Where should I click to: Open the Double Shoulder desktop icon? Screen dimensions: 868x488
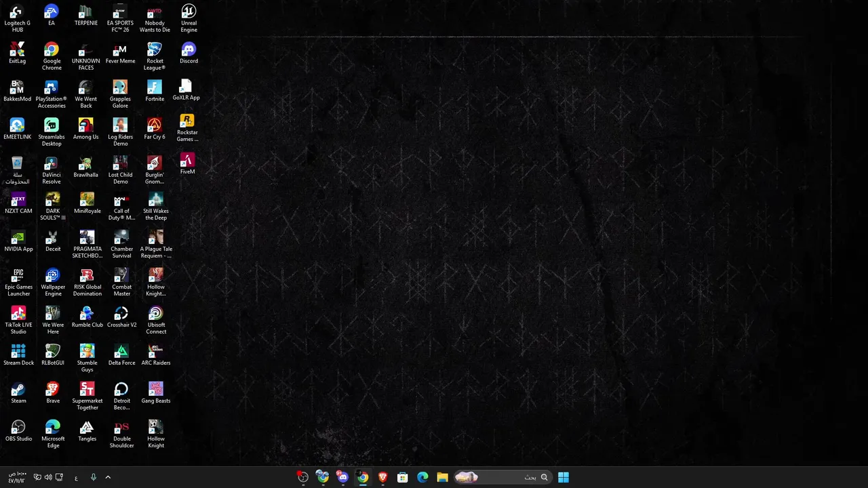tap(121, 434)
